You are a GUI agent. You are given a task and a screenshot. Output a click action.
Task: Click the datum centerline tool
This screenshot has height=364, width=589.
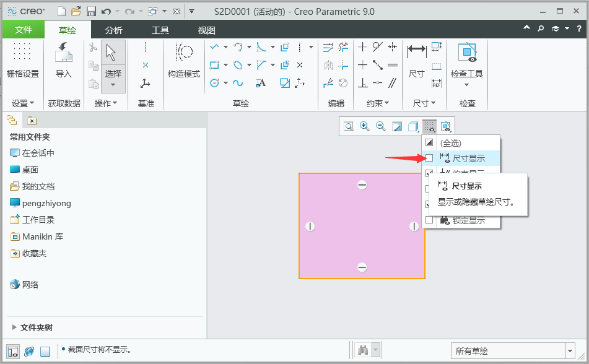point(146,47)
